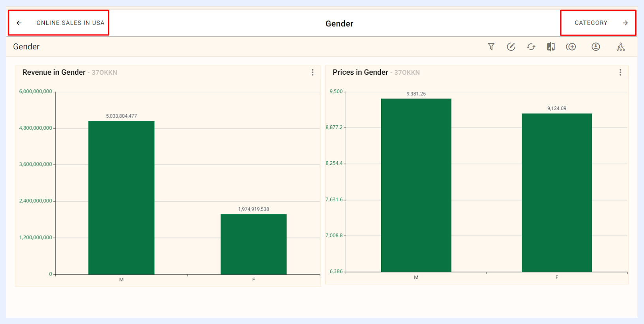Click the '7,631.6' axis value
644x324 pixels.
coord(334,200)
